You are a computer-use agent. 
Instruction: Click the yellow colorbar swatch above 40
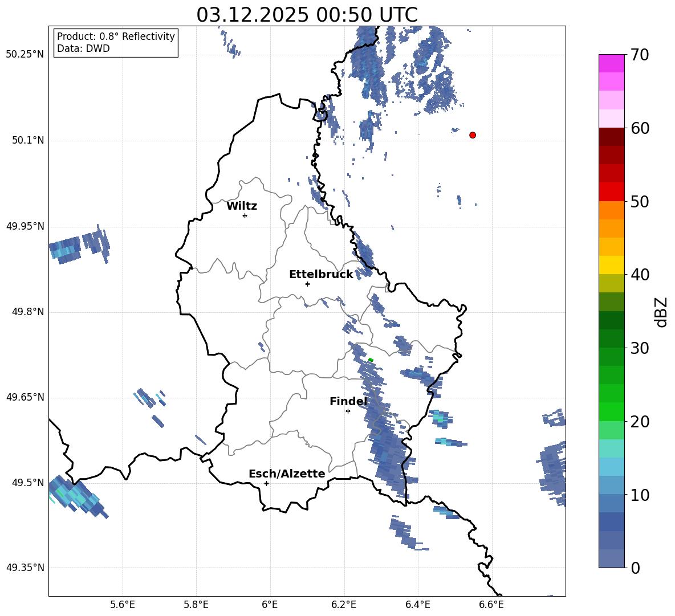pyautogui.click(x=611, y=265)
